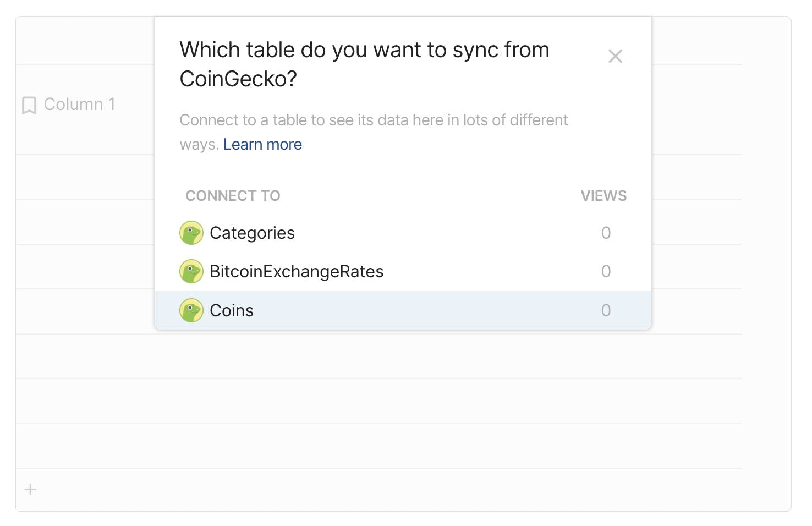This screenshot has height=526, width=812.
Task: Click the description text about connecting a table
Action: click(374, 132)
